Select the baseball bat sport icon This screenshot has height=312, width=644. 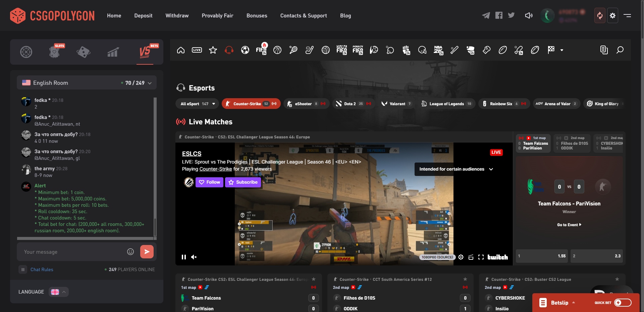pos(454,50)
